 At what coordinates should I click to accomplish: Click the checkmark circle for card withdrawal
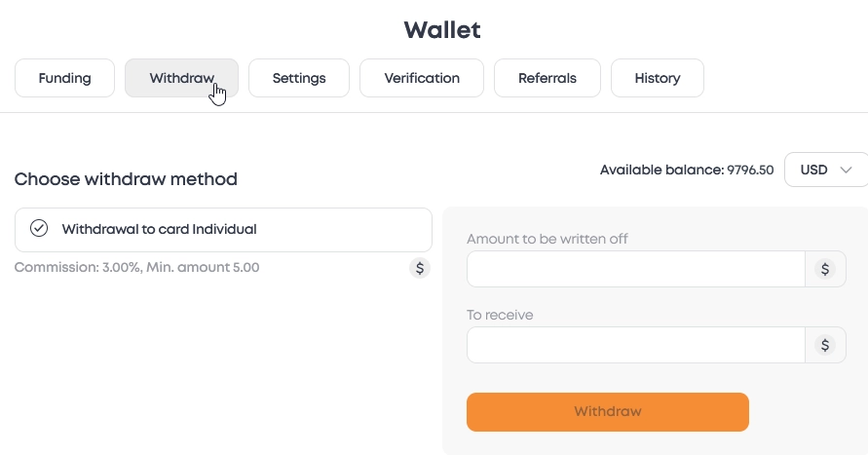click(39, 229)
